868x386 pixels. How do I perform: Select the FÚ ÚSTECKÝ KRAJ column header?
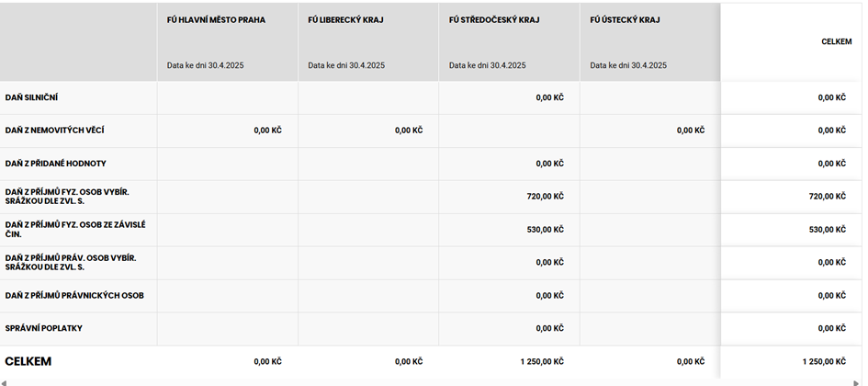[x=625, y=20]
